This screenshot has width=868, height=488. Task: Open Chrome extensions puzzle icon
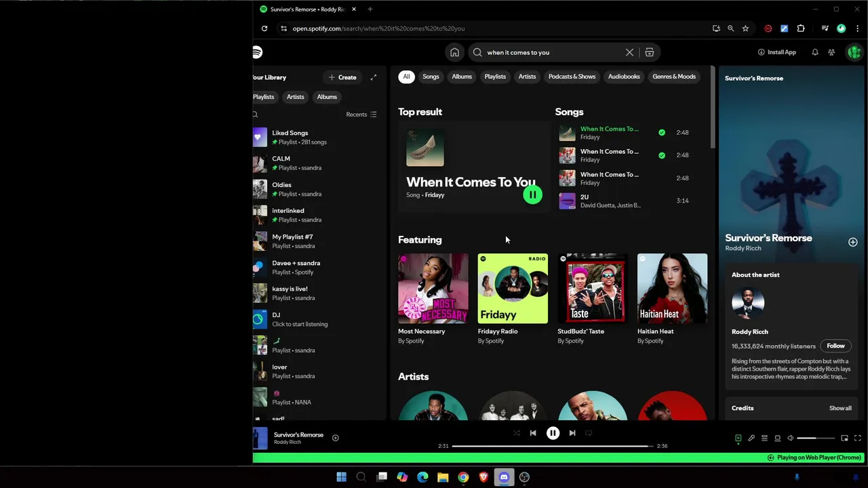[801, 28]
